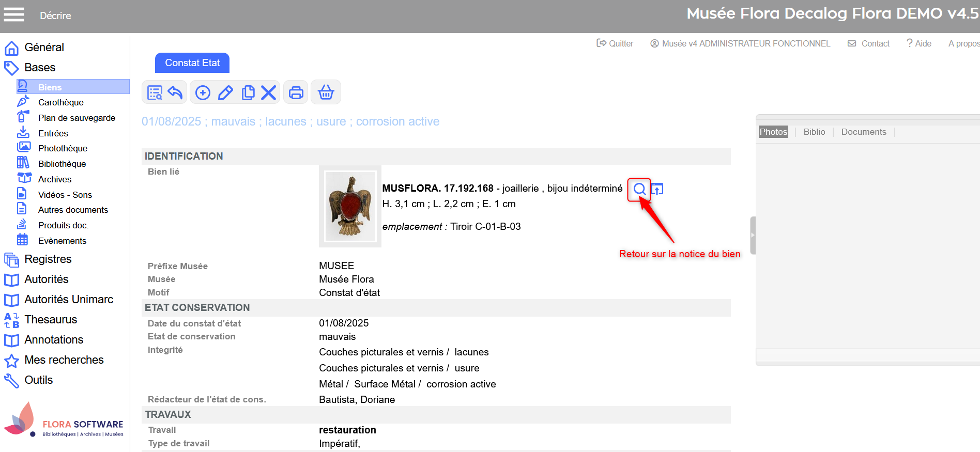Click the back arrow toolbar icon
This screenshot has height=452, width=980.
pos(175,92)
